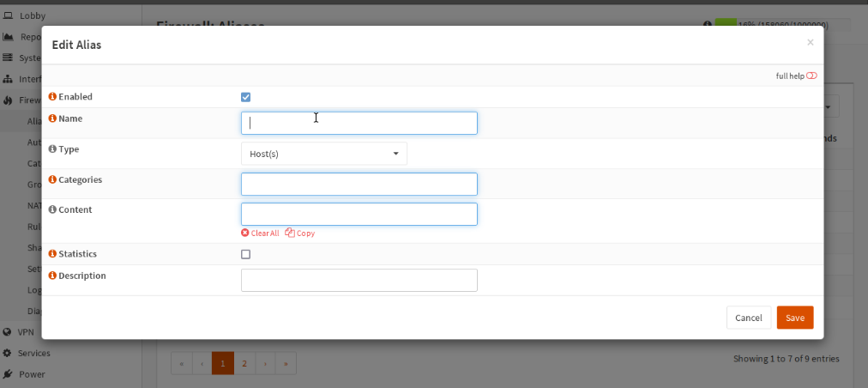Click the Description text field

pos(359,281)
